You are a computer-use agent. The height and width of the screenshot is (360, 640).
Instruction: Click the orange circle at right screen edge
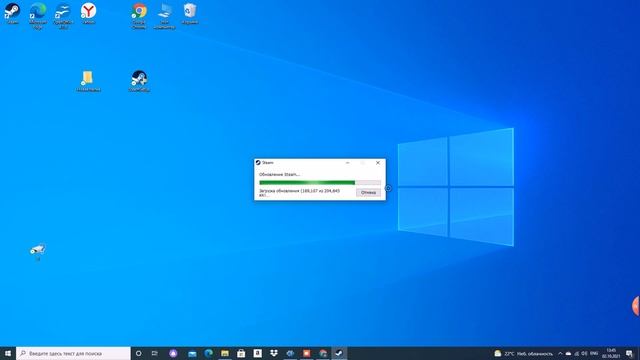(x=636, y=306)
